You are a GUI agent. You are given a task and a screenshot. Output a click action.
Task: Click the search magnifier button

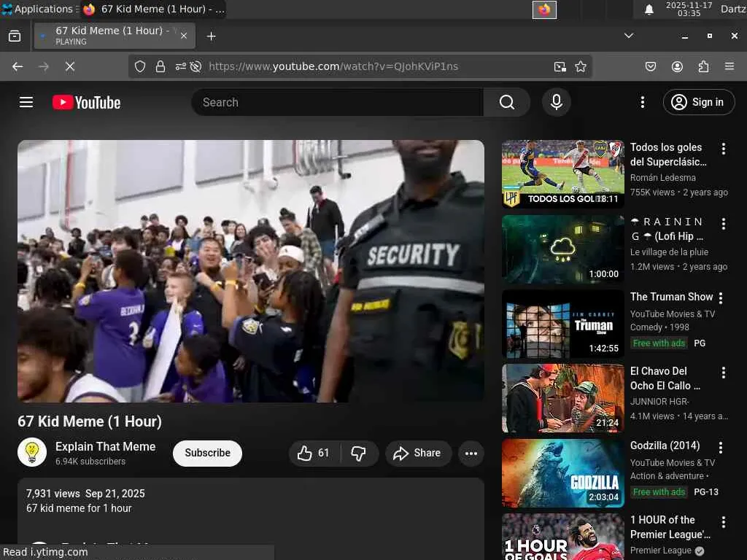[507, 102]
